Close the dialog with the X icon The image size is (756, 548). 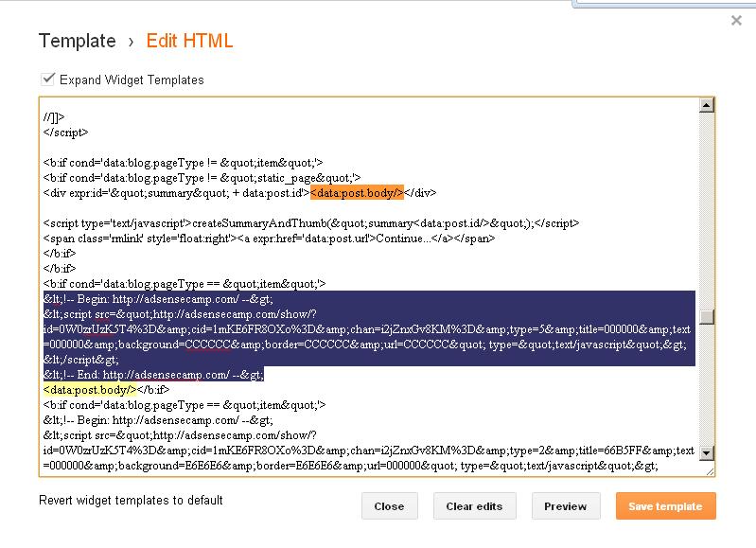[736, 20]
